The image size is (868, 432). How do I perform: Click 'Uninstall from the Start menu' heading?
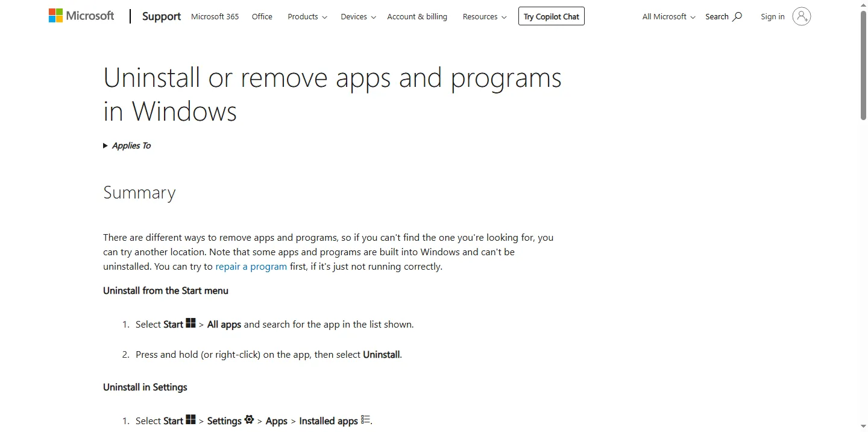166,290
